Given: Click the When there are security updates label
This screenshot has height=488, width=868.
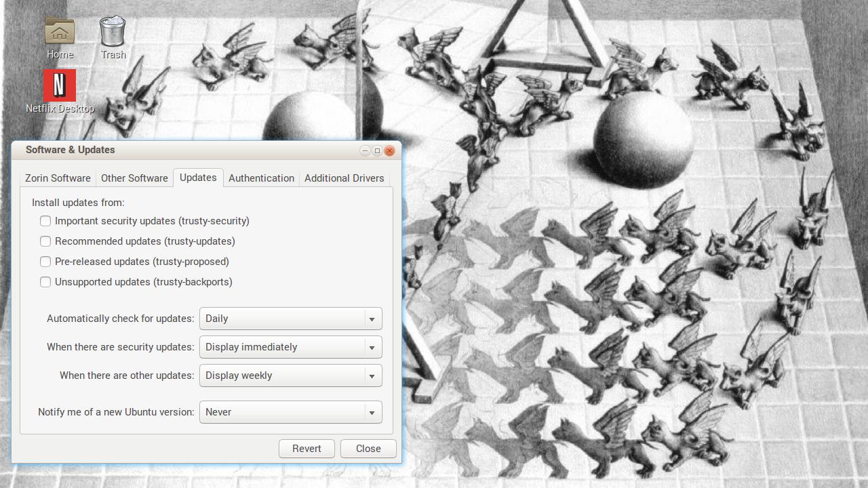Looking at the screenshot, I should click(x=120, y=347).
